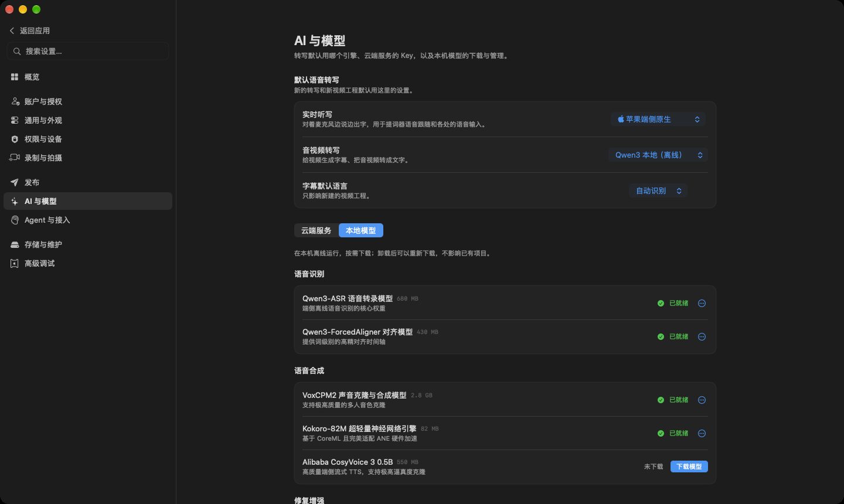The image size is (844, 504).
Task: Click the 未下载 status text
Action: [654, 466]
